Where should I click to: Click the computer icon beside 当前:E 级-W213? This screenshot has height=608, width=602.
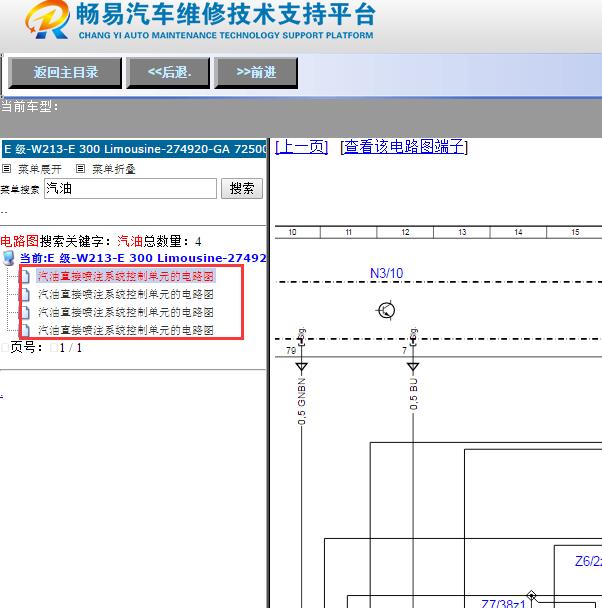point(9,258)
